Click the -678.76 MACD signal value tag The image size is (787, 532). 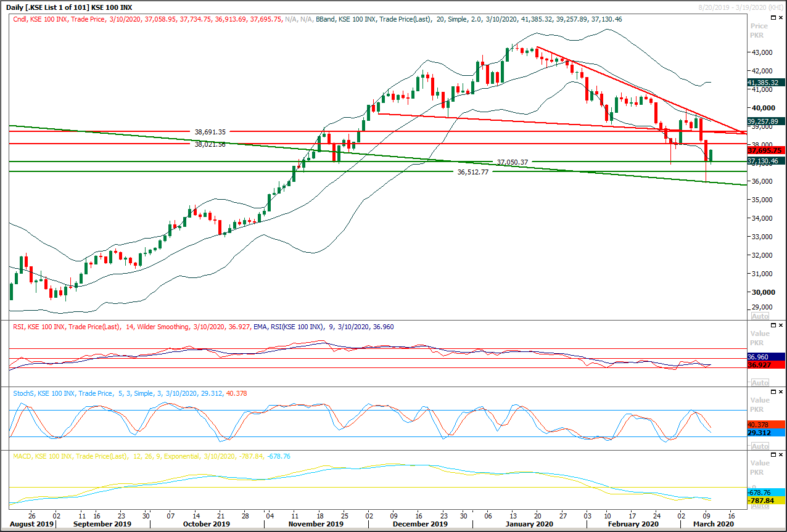click(x=765, y=493)
